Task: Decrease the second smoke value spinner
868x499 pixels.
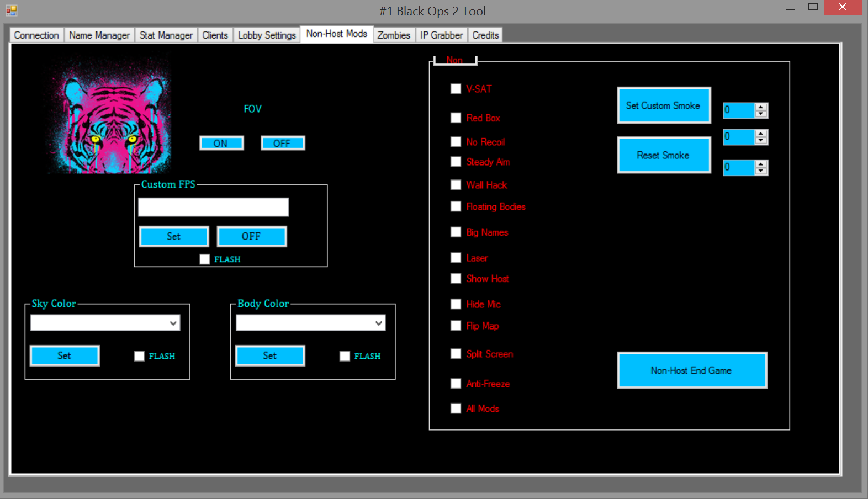Action: click(761, 140)
